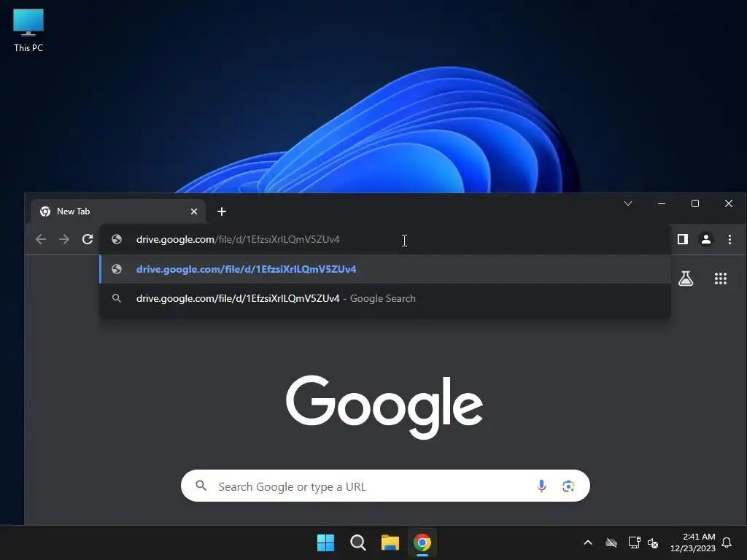Image resolution: width=747 pixels, height=560 pixels.
Task: Open This PC desktop icon
Action: [x=28, y=30]
